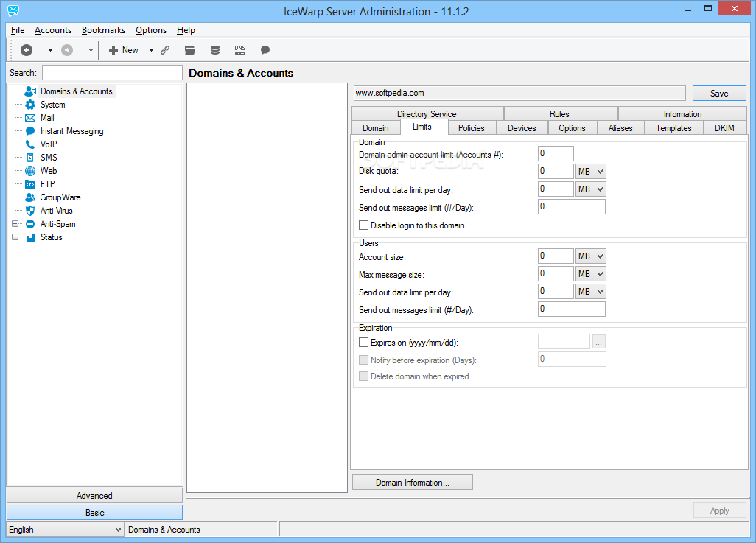The width and height of the screenshot is (756, 543).
Task: Click the Advanced mode button
Action: pyautogui.click(x=94, y=495)
